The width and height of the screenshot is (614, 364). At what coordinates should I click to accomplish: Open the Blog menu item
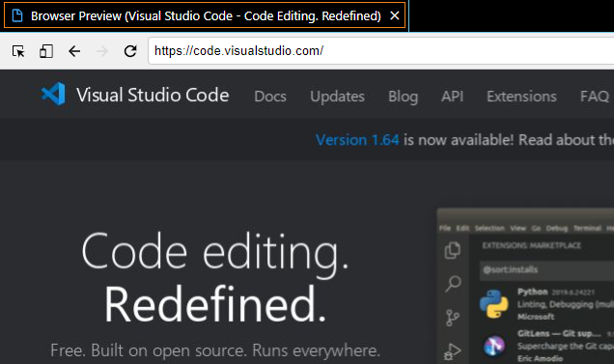[403, 97]
